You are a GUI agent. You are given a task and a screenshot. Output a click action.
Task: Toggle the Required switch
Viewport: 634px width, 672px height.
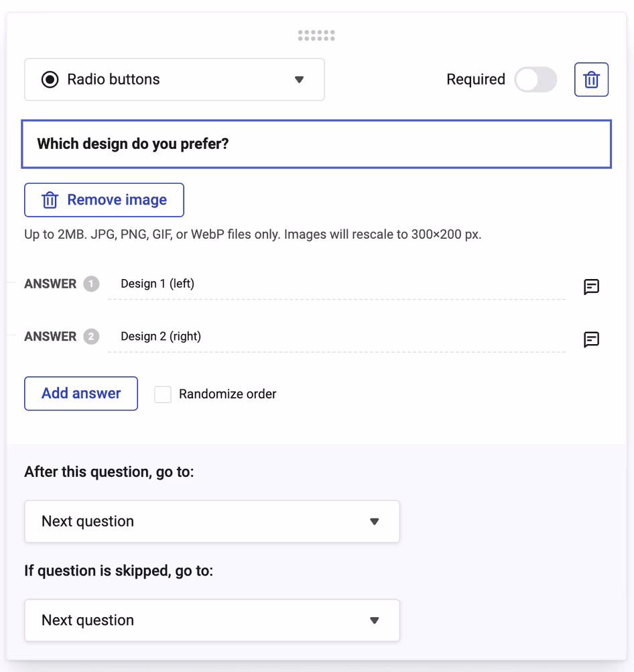tap(535, 80)
